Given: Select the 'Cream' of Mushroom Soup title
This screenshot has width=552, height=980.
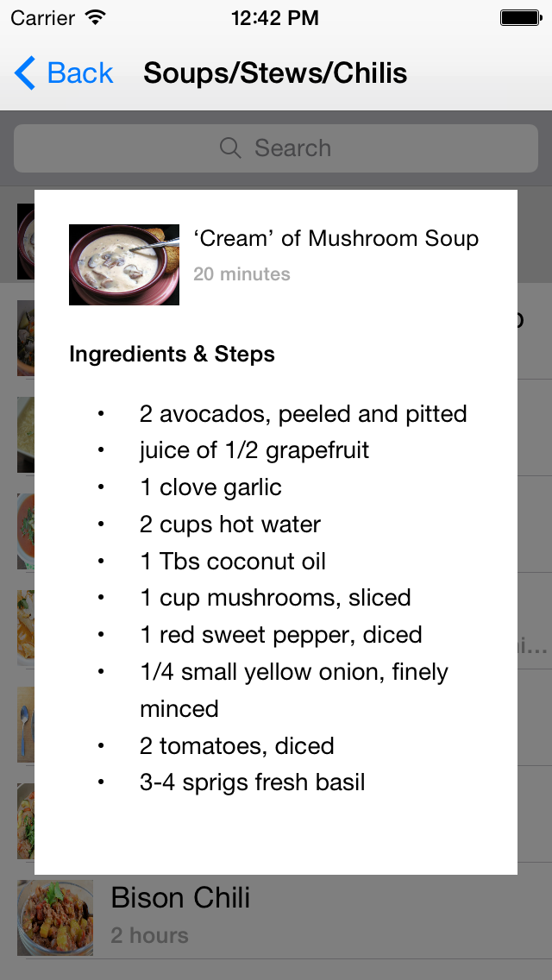Looking at the screenshot, I should click(336, 238).
